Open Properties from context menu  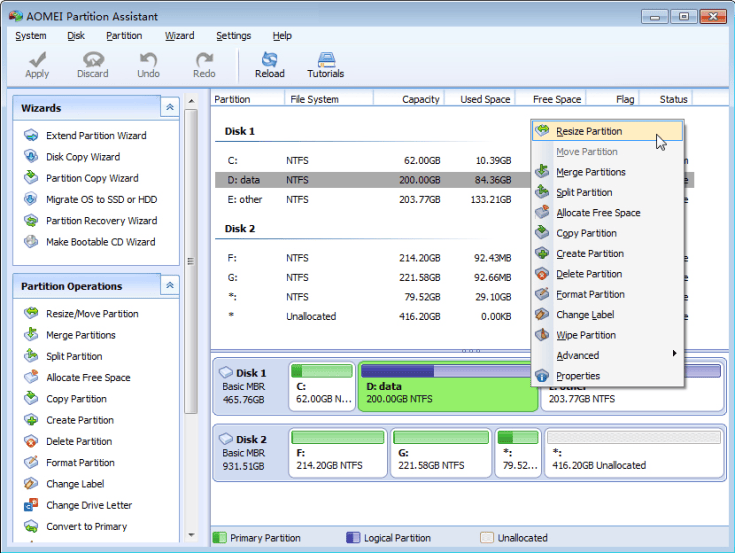(607, 376)
